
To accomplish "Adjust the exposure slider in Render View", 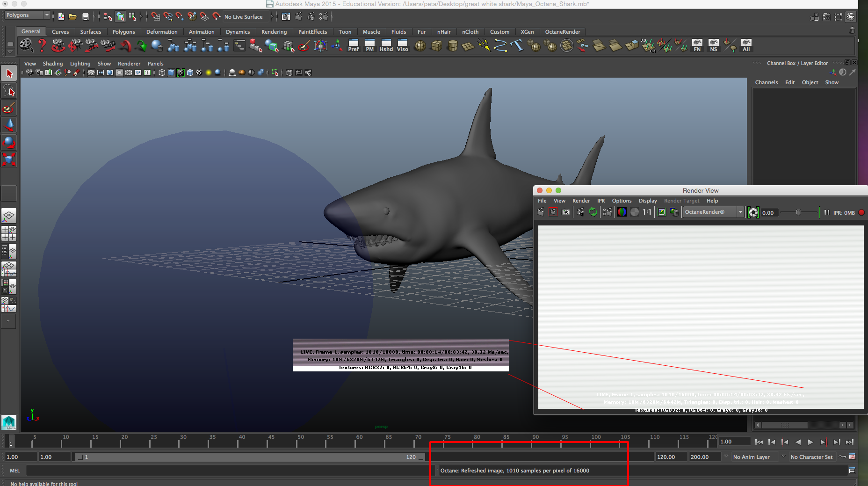I will pos(799,212).
